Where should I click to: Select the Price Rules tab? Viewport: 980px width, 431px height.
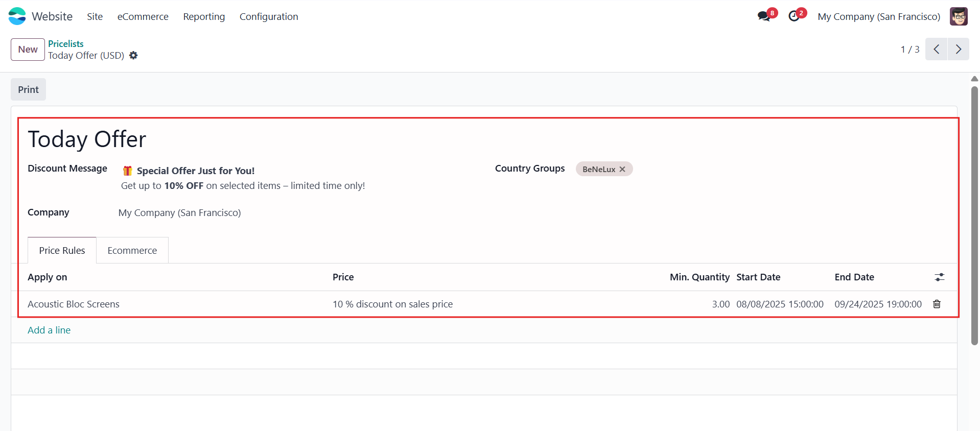(x=62, y=250)
